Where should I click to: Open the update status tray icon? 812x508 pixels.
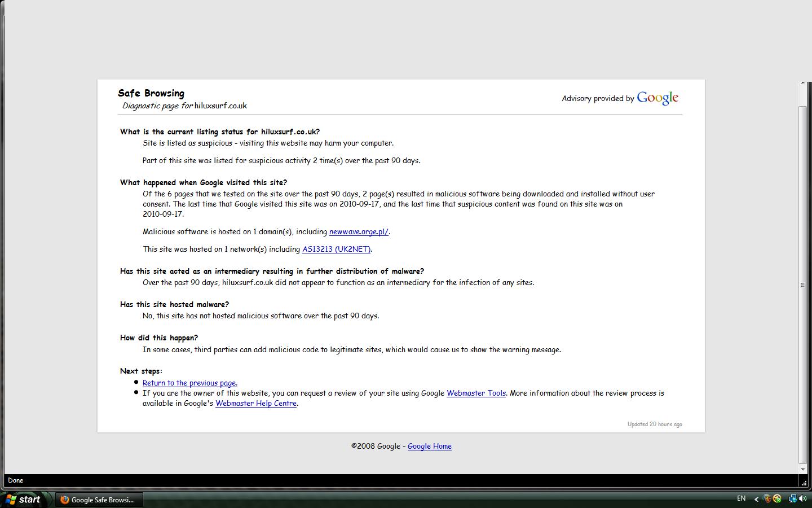click(x=777, y=499)
